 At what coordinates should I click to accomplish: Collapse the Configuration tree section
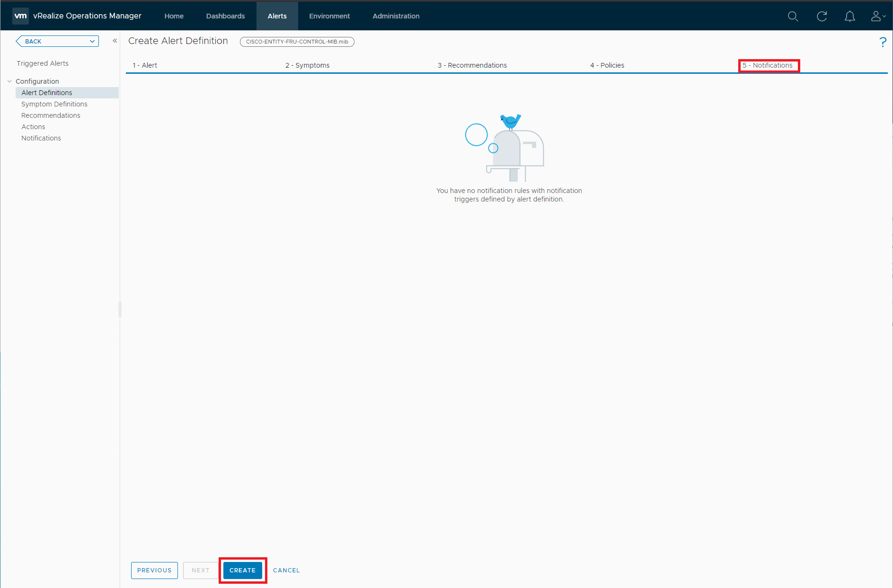pyautogui.click(x=9, y=81)
